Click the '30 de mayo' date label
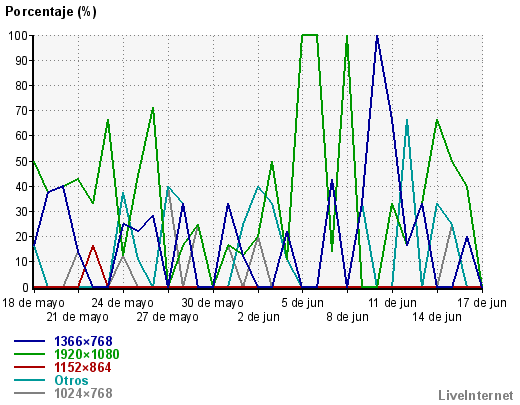 click(x=212, y=303)
